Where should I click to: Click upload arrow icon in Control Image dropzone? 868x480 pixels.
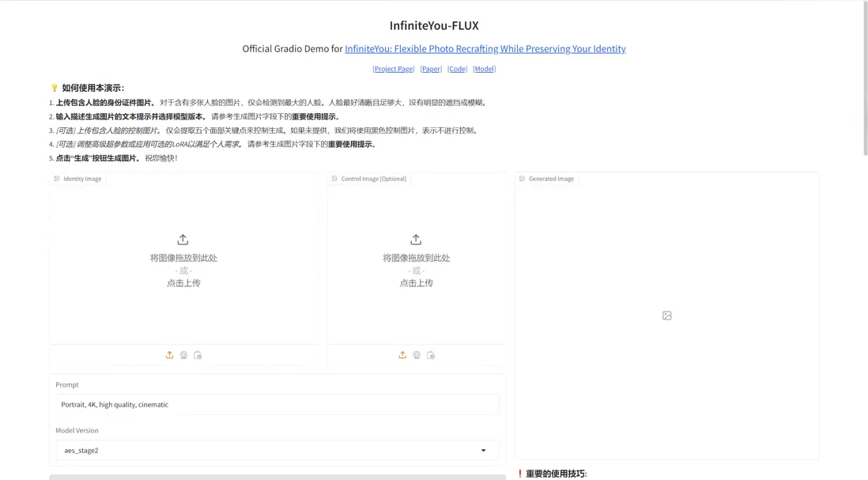click(416, 240)
